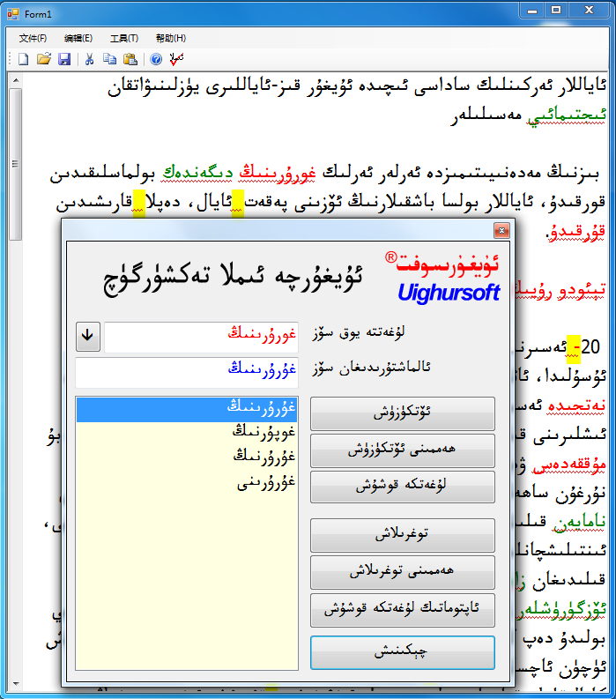Click the چېكىنىش (exit) button
Screen dimensions: 616x699
[x=403, y=652]
